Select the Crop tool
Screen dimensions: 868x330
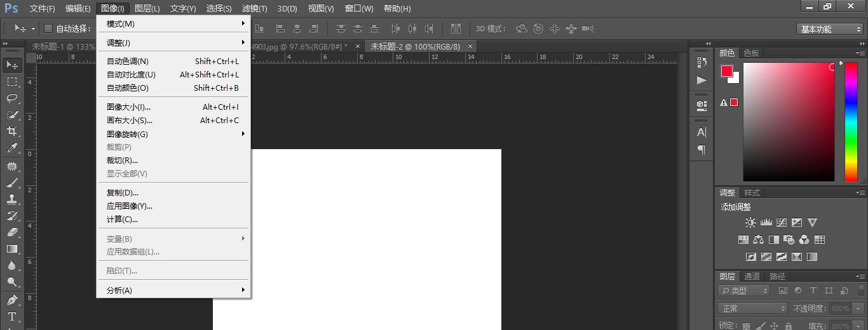[12, 131]
